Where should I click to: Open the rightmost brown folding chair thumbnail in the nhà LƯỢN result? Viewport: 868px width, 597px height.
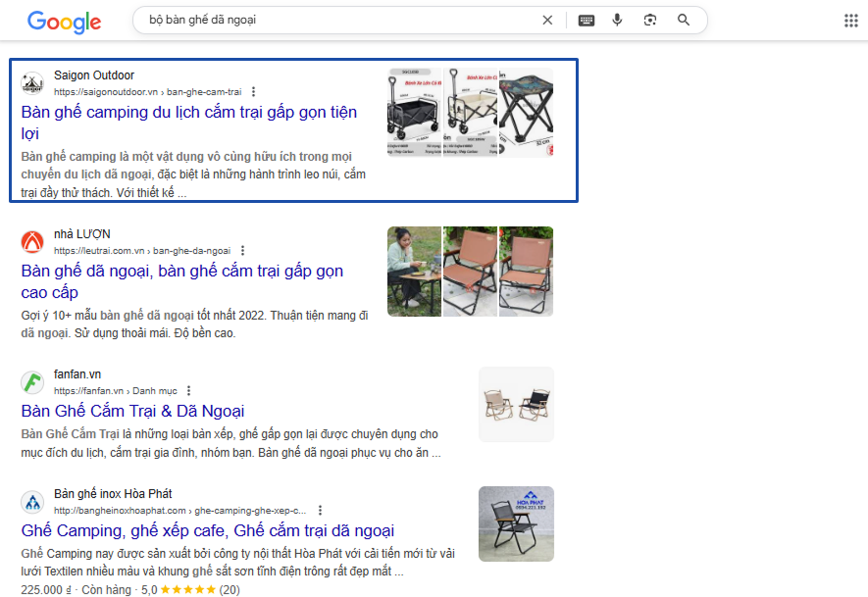pyautogui.click(x=527, y=272)
